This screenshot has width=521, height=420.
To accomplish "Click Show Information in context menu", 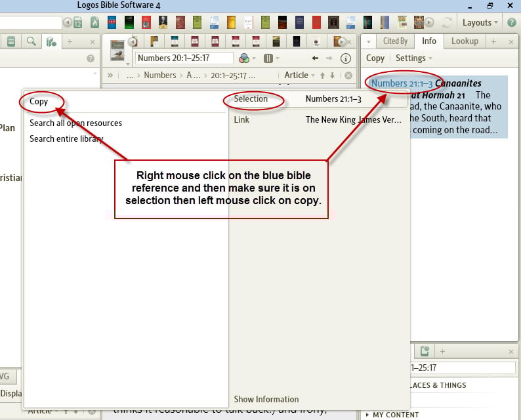I will coord(266,399).
